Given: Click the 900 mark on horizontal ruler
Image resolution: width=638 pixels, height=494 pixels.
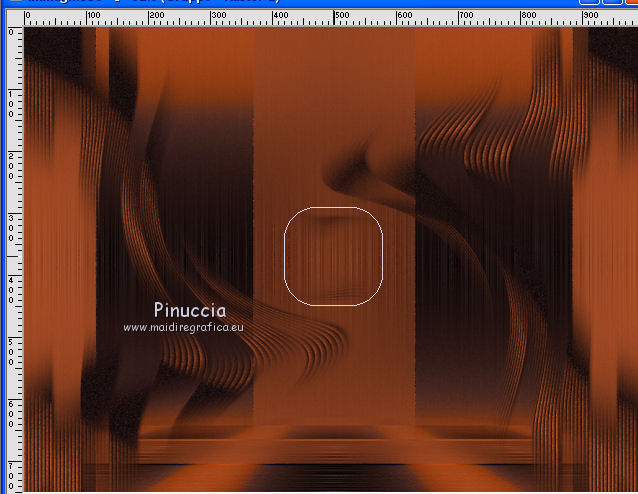Looking at the screenshot, I should (590, 15).
